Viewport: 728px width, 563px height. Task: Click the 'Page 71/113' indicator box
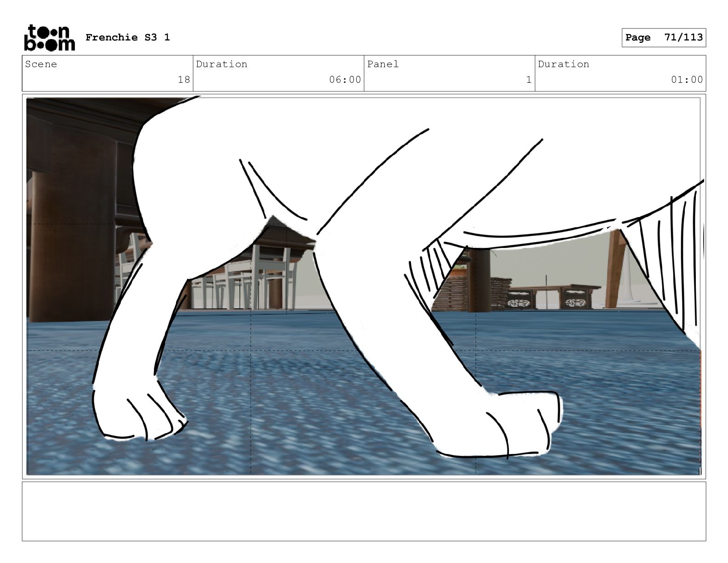coord(664,38)
